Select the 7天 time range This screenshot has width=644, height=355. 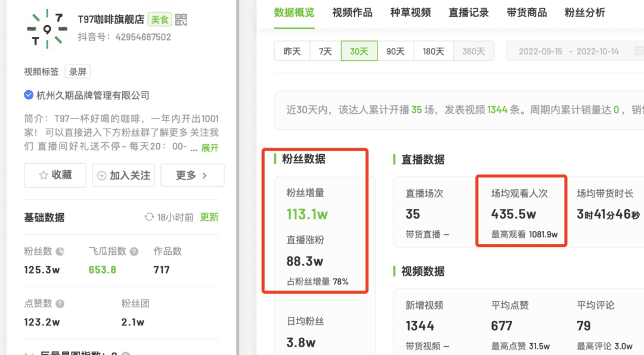326,51
